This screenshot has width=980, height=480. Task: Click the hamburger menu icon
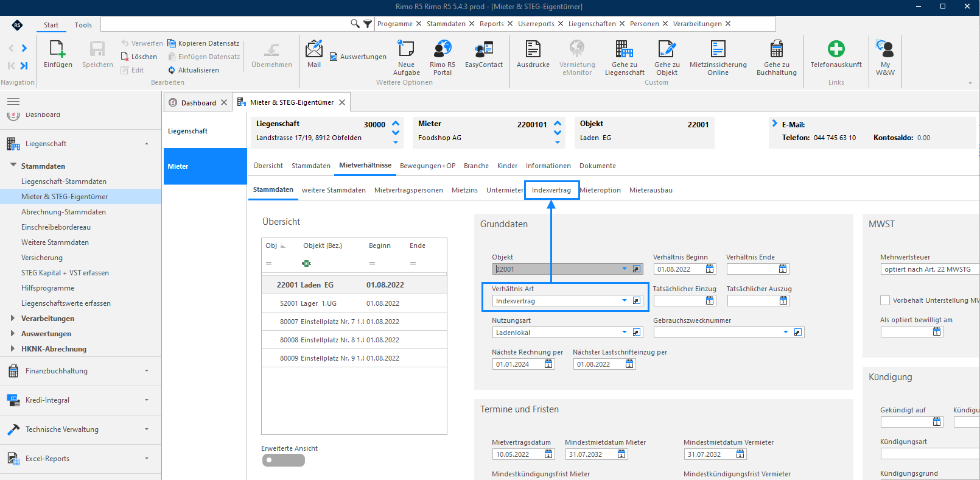(x=13, y=102)
